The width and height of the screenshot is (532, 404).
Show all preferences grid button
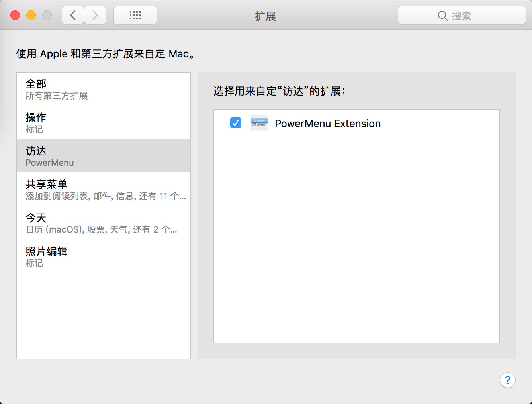pos(135,16)
